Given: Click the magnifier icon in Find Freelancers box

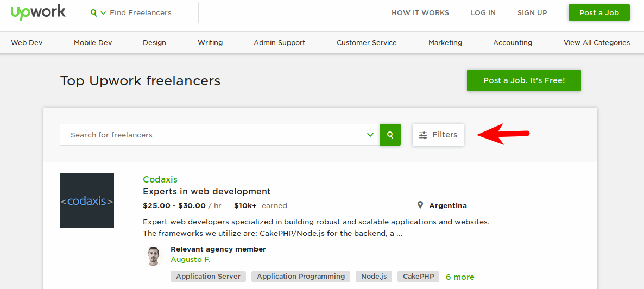Looking at the screenshot, I should tap(94, 12).
